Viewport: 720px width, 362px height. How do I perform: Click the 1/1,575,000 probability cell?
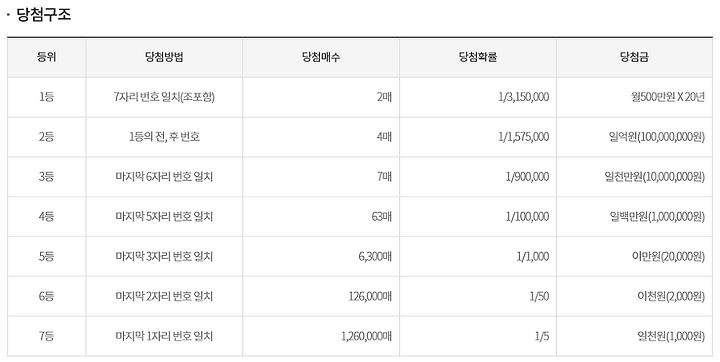tap(478, 137)
